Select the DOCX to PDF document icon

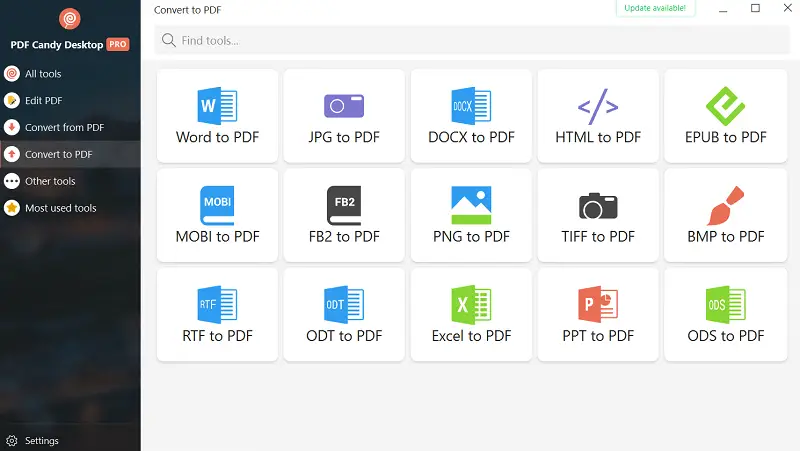(471, 106)
